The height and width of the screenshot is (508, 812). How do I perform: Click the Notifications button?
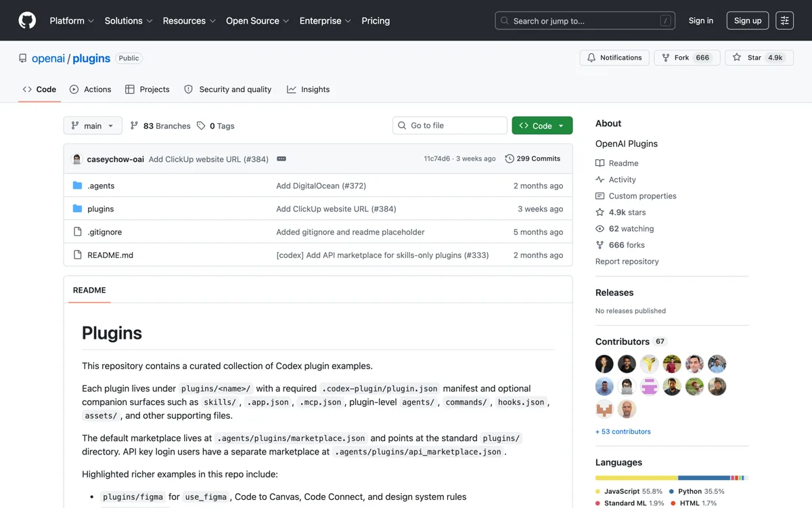tap(614, 58)
